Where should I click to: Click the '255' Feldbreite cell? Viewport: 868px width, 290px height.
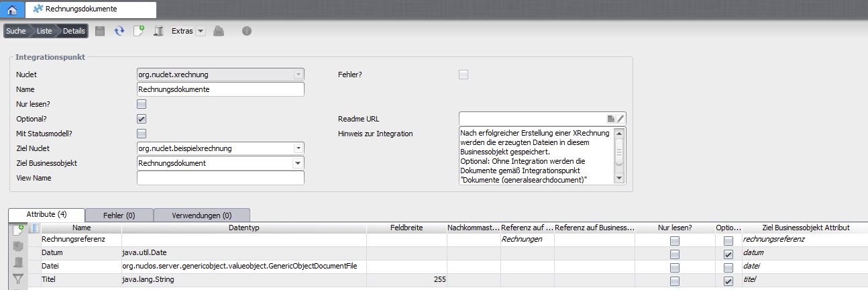[406, 281]
